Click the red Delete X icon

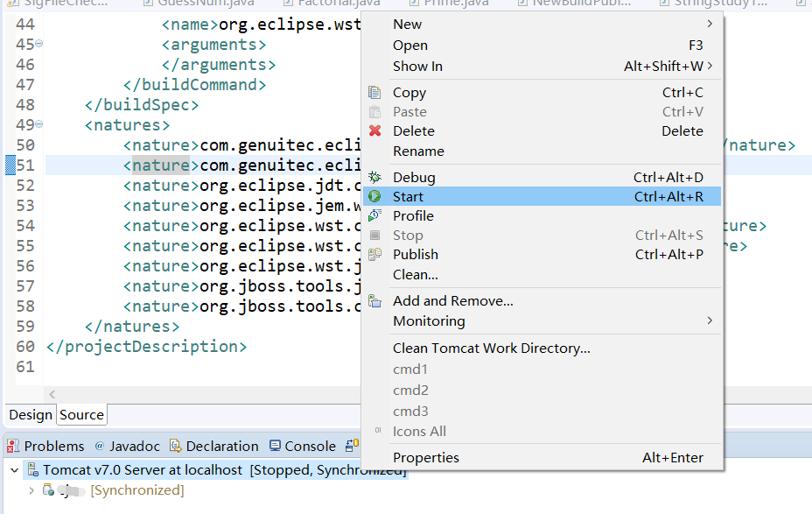pos(374,130)
